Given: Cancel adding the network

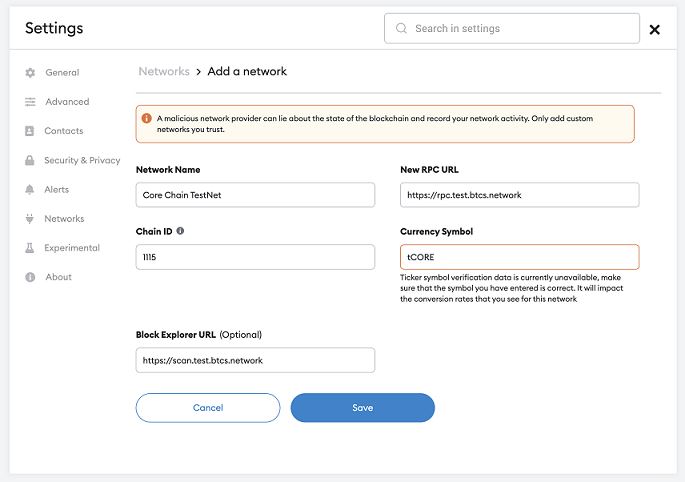Looking at the screenshot, I should (x=208, y=408).
